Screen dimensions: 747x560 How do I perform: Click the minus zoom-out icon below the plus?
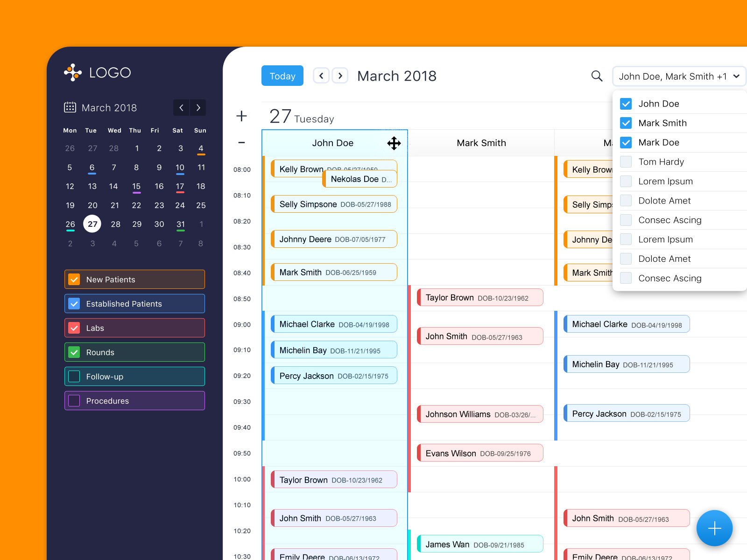pos(242,143)
